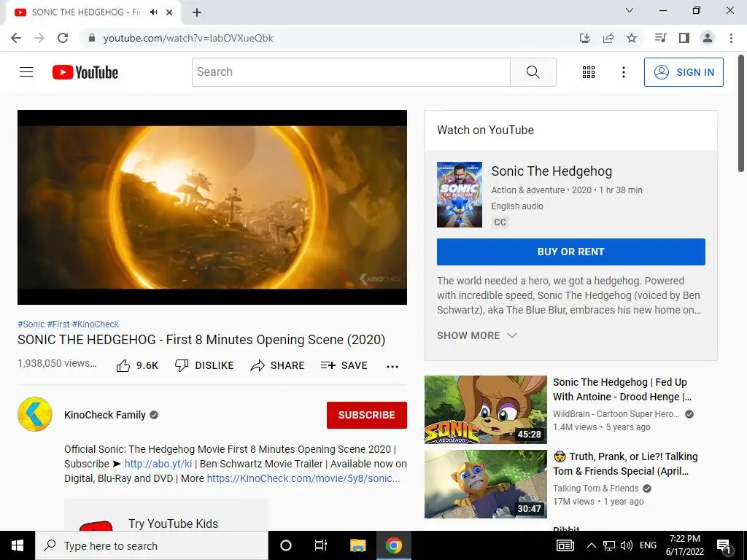Subscribe to KinoCheck Family
The width and height of the screenshot is (747, 560).
coord(366,415)
